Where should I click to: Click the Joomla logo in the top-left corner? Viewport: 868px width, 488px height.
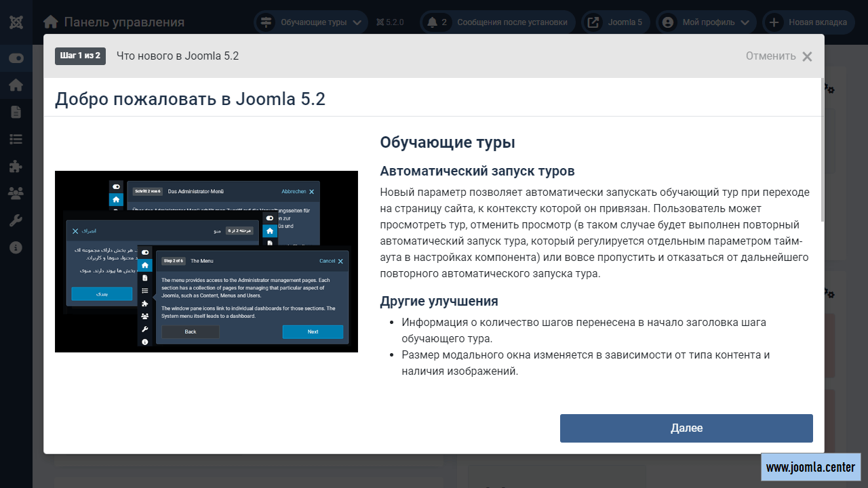click(x=16, y=22)
